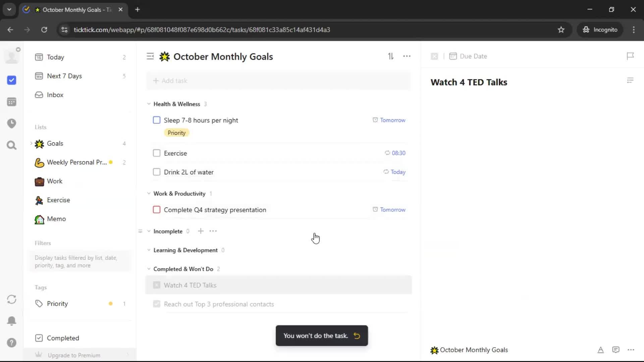This screenshot has height=362, width=644.
Task: Click the sort icon beside the list title
Action: pos(391,56)
